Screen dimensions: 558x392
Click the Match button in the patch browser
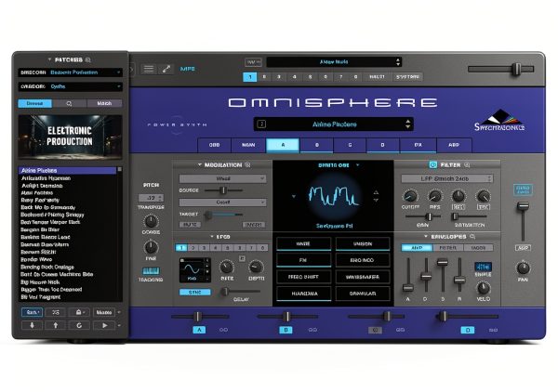click(x=104, y=103)
